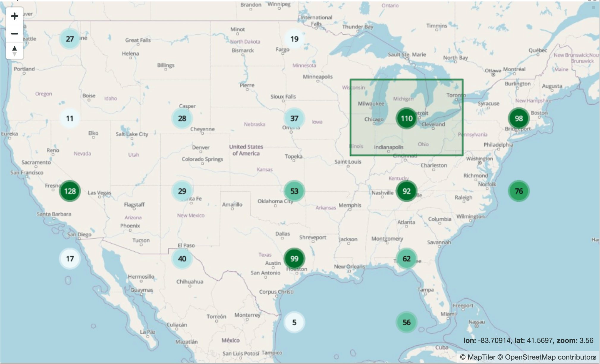Open the cluster marker labeled 27
The height and width of the screenshot is (364, 600).
pos(70,39)
